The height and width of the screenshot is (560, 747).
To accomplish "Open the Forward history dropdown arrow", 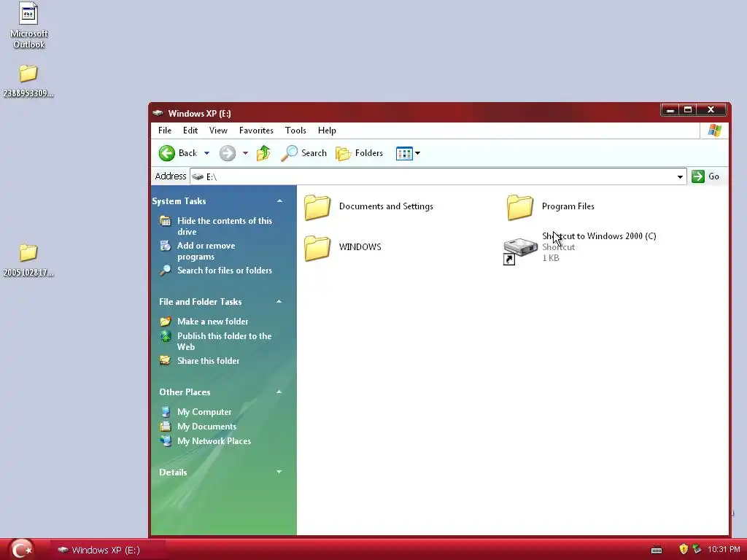I will 245,153.
